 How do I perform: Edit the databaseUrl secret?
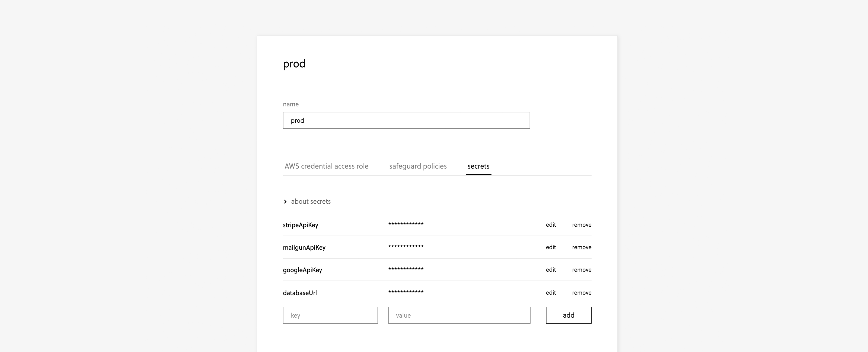click(x=551, y=293)
